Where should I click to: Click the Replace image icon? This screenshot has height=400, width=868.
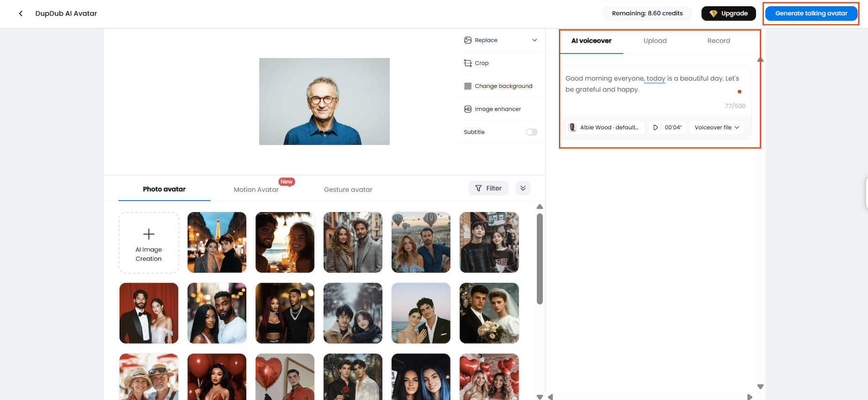pos(467,40)
